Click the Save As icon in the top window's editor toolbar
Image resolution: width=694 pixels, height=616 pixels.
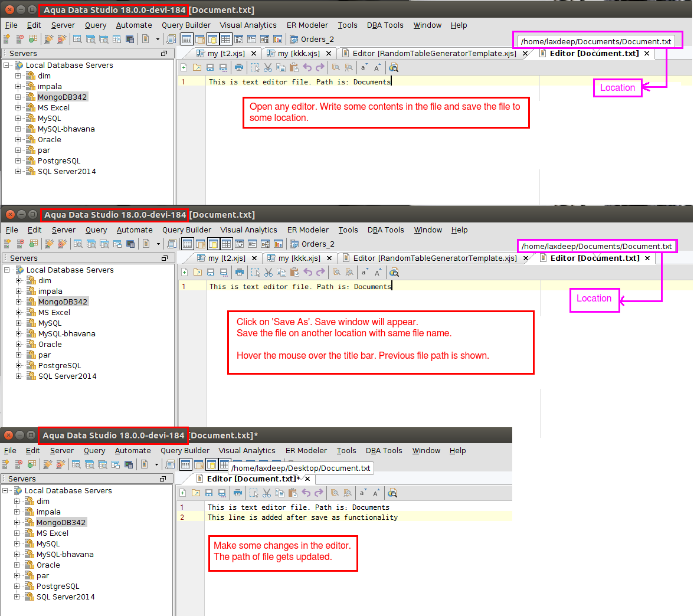[223, 68]
